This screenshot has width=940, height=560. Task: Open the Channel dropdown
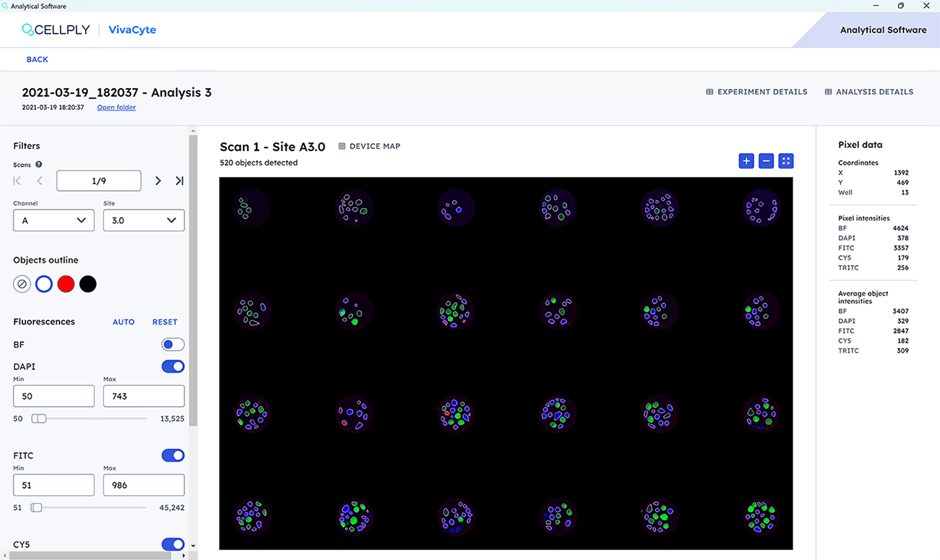coord(54,220)
